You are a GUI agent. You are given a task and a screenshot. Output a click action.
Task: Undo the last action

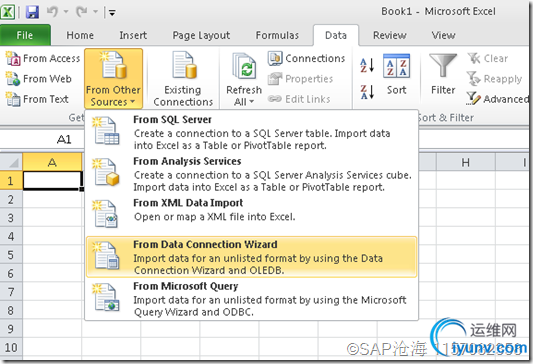52,12
